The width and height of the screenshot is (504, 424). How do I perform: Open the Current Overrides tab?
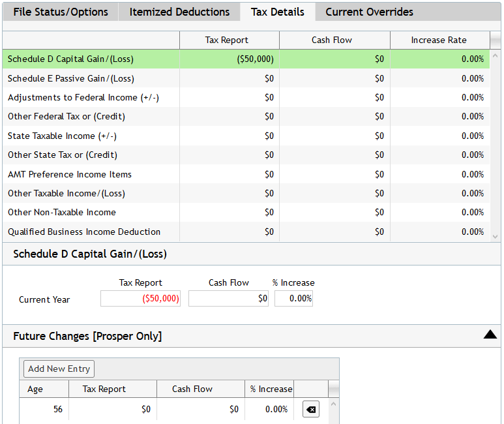(x=369, y=12)
